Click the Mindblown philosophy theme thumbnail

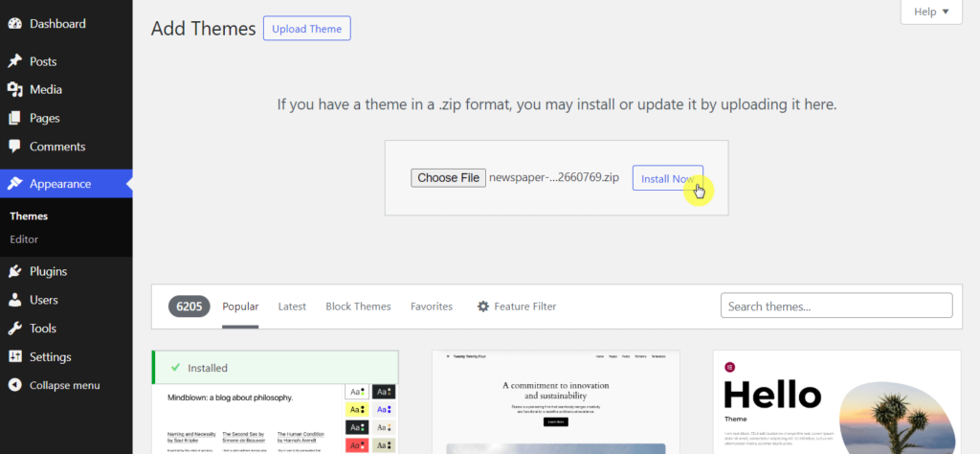(275, 419)
